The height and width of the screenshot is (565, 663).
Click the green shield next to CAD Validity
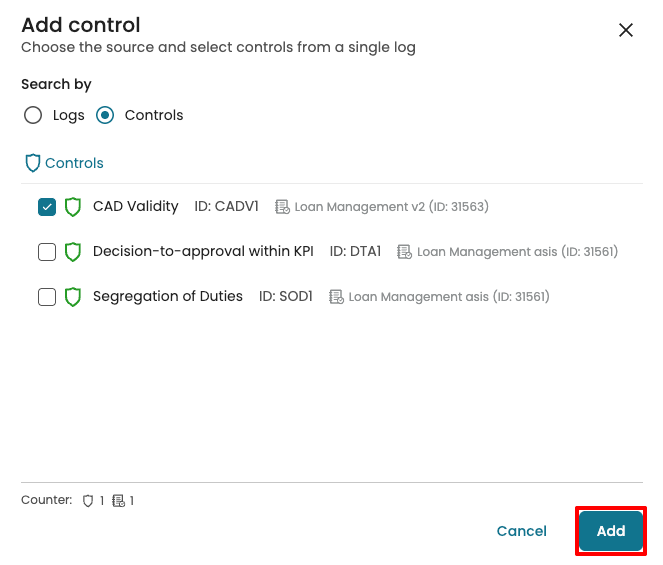[72, 207]
